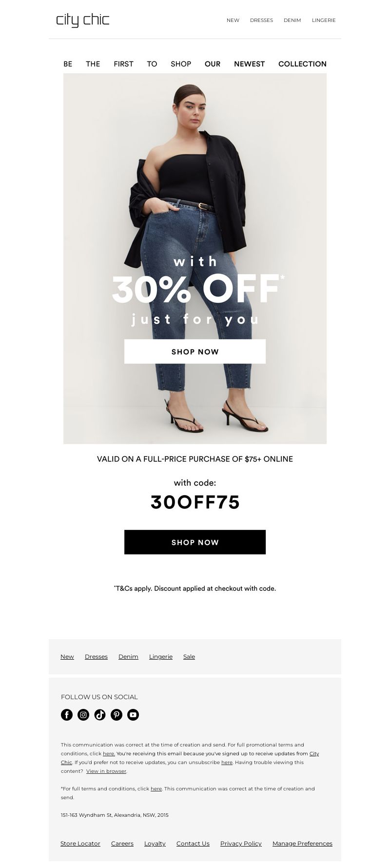Select NEW in the top navigation
Image resolution: width=390 pixels, height=868 pixels.
(233, 20)
